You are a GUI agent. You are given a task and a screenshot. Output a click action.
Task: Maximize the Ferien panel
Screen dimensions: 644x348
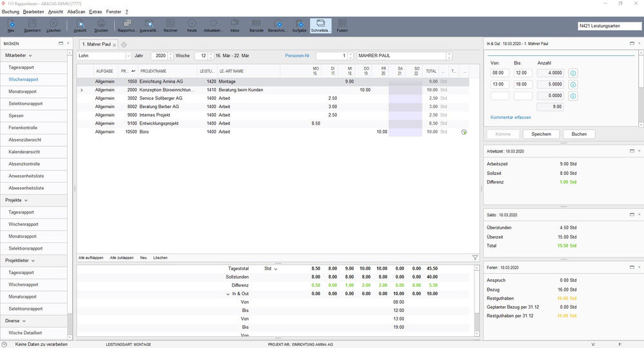pos(632,267)
